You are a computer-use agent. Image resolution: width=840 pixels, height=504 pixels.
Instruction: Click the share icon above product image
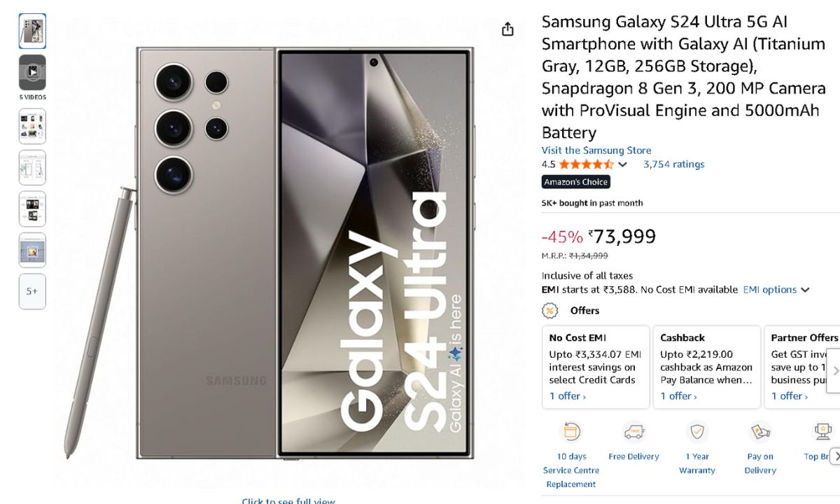tap(507, 29)
